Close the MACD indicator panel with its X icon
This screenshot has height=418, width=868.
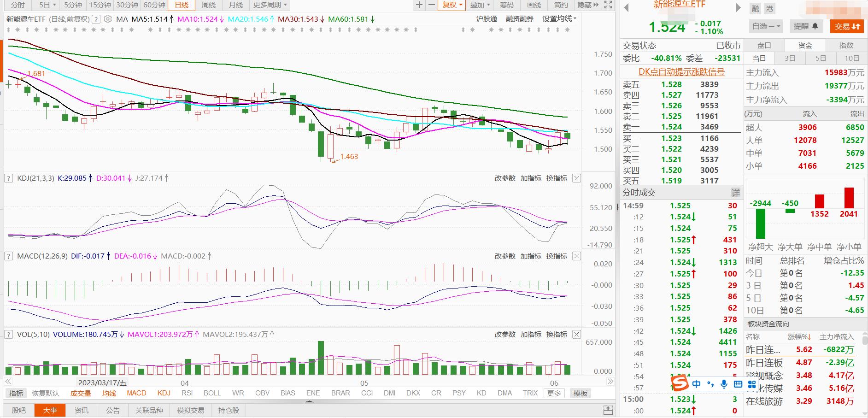576,256
